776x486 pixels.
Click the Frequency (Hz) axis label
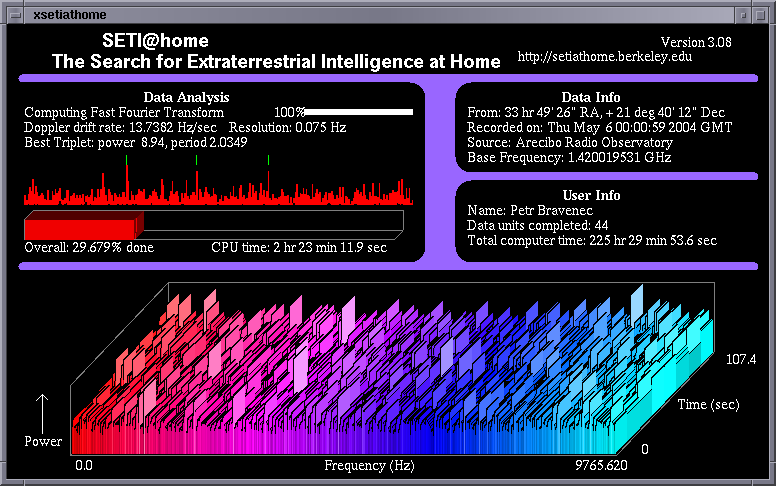click(x=369, y=465)
